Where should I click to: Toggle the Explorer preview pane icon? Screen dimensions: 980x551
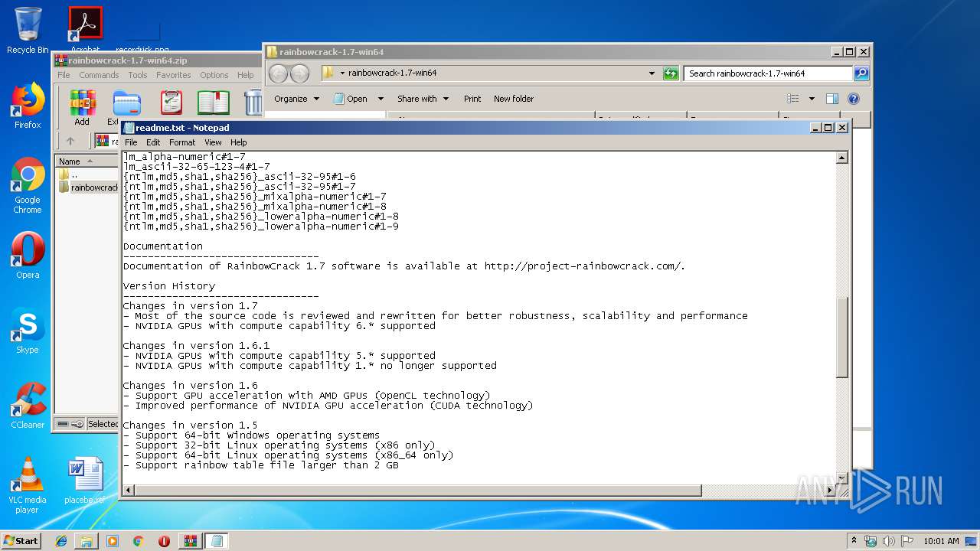click(x=832, y=99)
